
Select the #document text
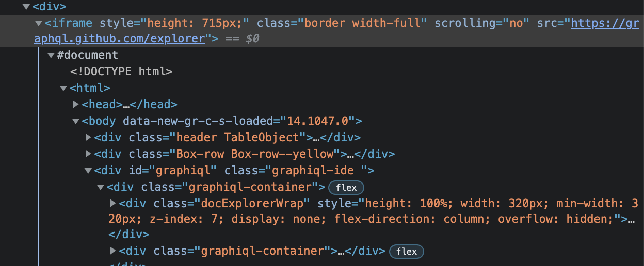click(x=87, y=55)
